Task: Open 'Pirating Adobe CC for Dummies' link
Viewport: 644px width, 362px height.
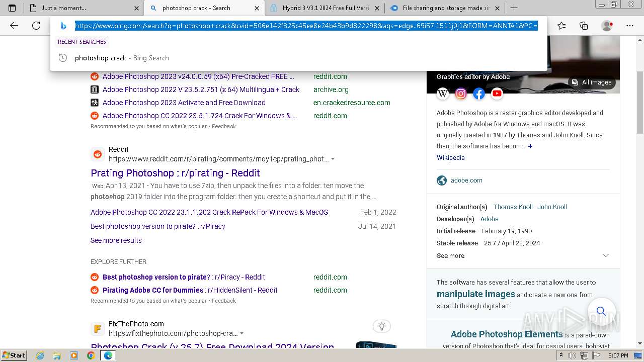Action: [x=190, y=290]
